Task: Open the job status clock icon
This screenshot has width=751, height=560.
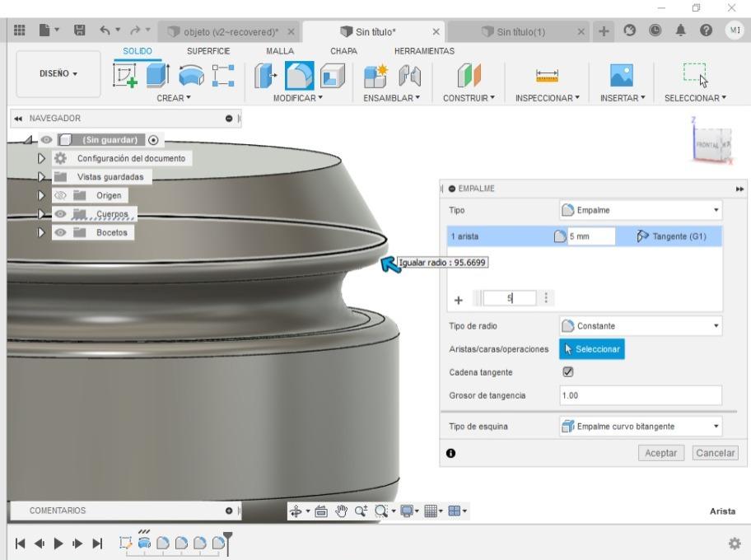Action: pyautogui.click(x=655, y=30)
